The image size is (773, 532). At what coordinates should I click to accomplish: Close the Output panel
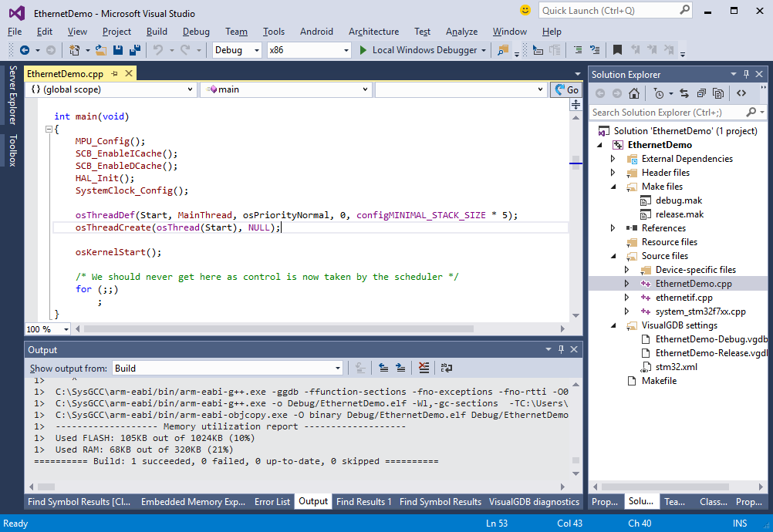(x=574, y=348)
